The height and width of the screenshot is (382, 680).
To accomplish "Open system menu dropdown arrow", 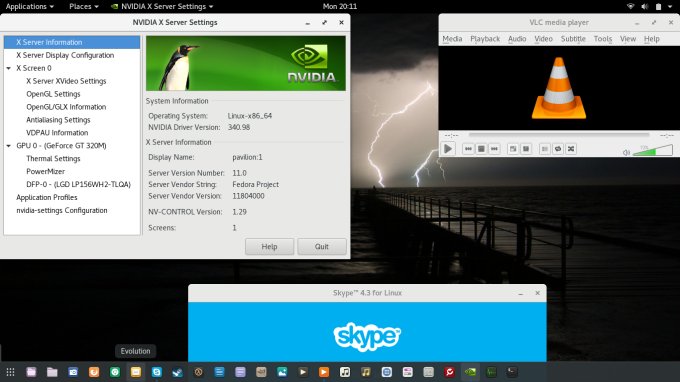I will coord(670,7).
